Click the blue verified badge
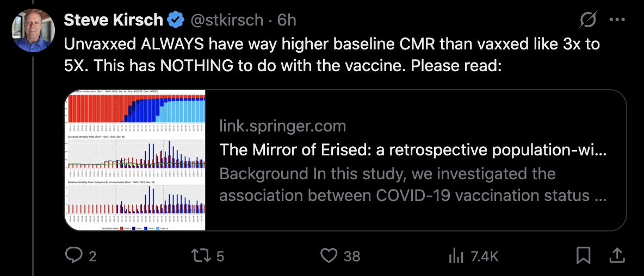 [175, 21]
